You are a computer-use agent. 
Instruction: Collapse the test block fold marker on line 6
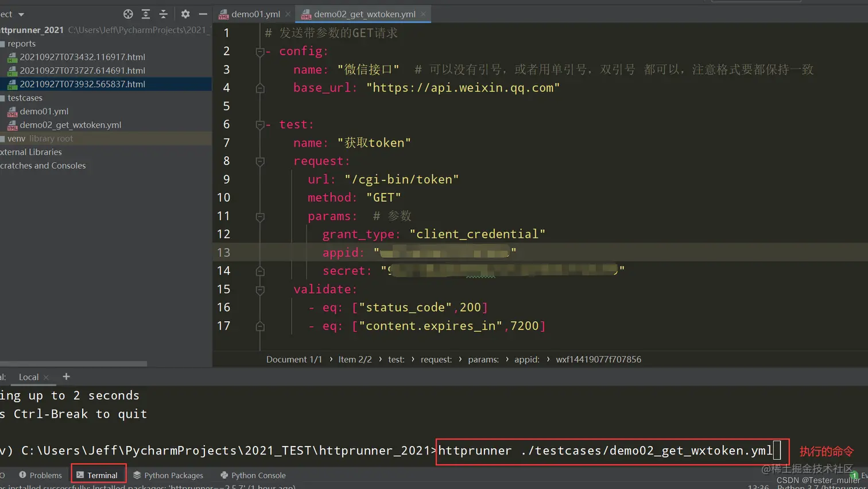pos(260,125)
